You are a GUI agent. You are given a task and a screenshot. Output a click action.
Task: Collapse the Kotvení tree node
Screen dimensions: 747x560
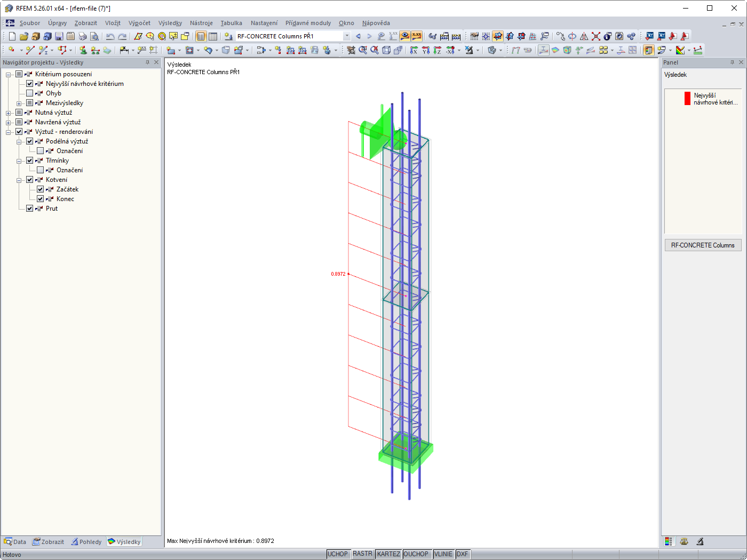pos(19,180)
